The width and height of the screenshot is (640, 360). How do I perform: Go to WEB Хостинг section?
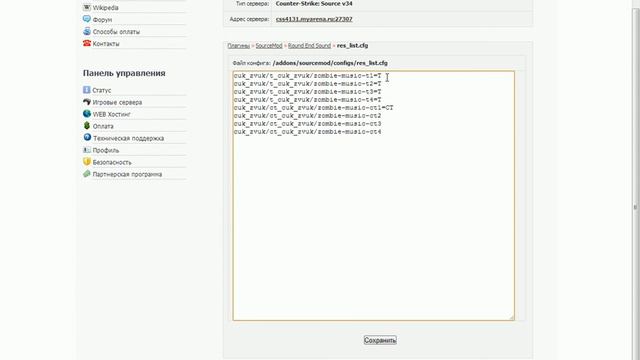pos(111,114)
